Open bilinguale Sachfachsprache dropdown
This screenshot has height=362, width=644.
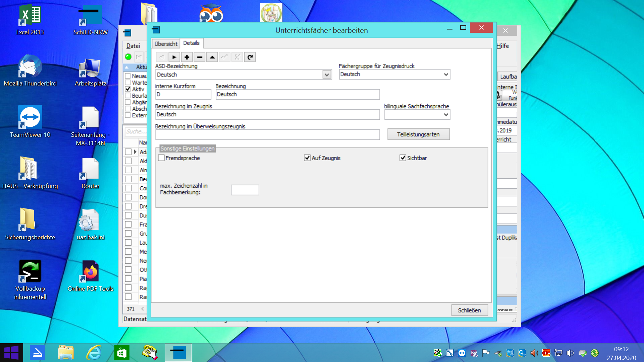tap(446, 115)
